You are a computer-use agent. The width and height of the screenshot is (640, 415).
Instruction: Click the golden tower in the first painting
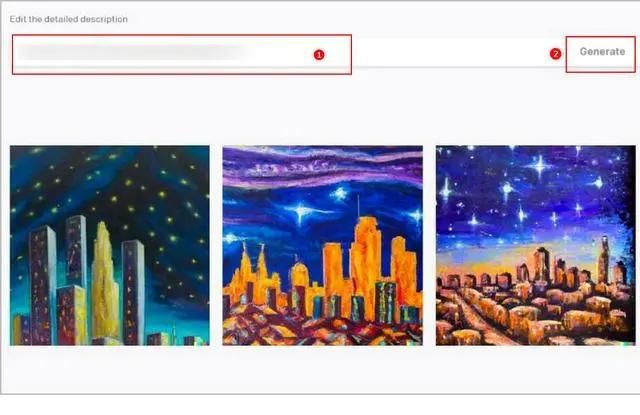pyautogui.click(x=104, y=282)
